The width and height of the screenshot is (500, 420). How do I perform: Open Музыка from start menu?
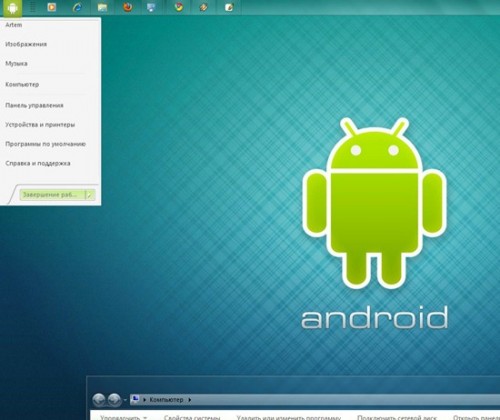pos(16,64)
